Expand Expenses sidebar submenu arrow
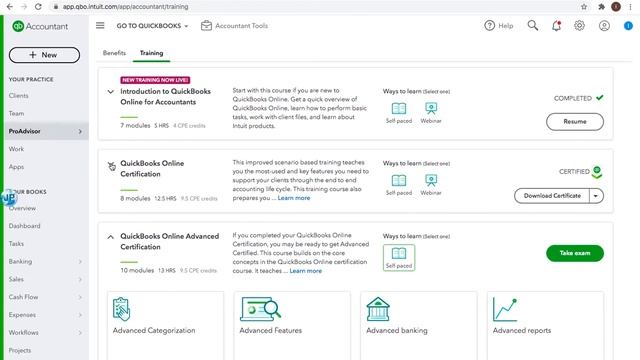The width and height of the screenshot is (640, 360). tap(80, 315)
